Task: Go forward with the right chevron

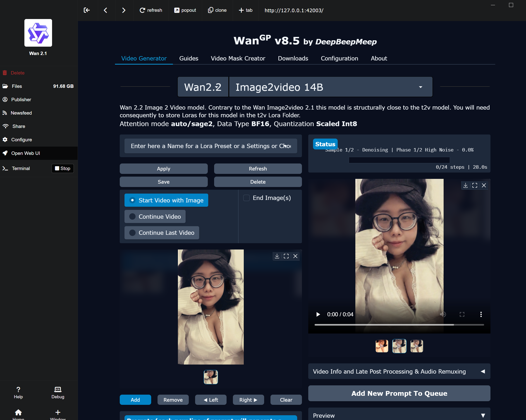Action: 124,10
